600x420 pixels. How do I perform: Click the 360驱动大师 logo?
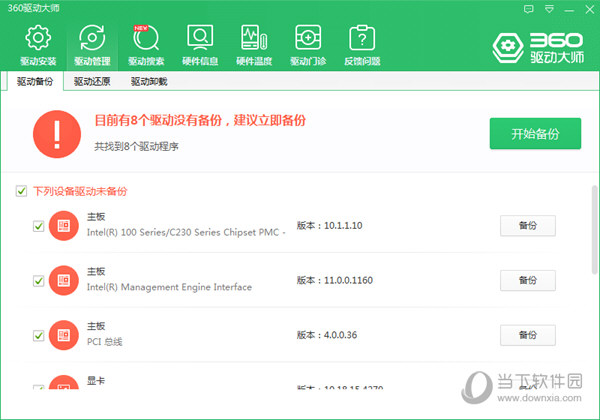pyautogui.click(x=538, y=48)
